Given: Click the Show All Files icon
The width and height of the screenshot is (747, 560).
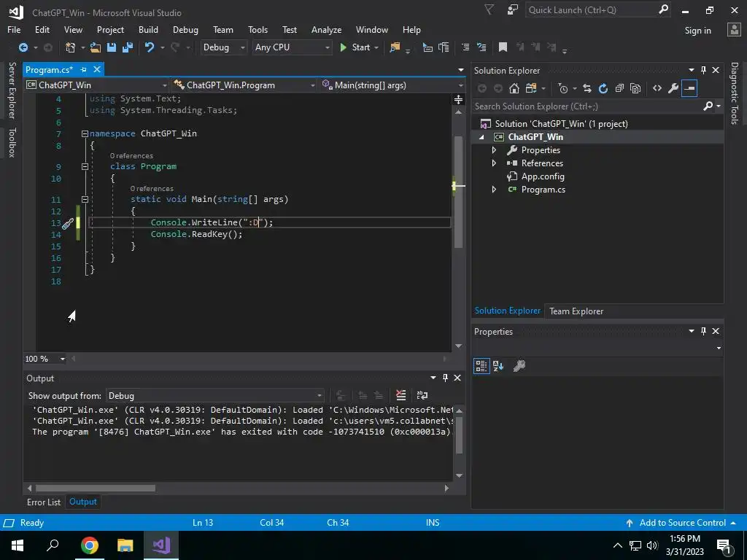Looking at the screenshot, I should [x=635, y=88].
